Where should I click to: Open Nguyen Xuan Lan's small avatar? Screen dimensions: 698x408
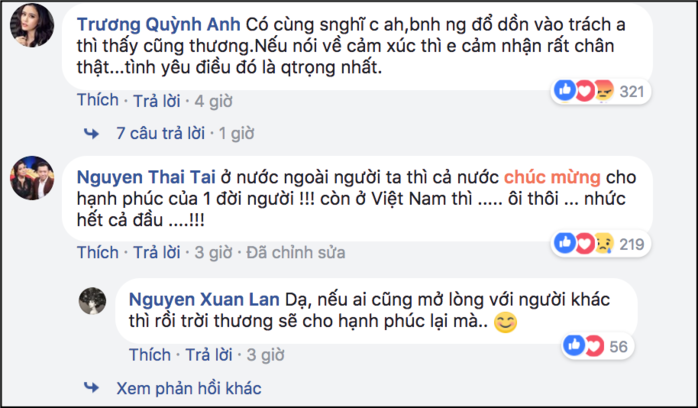(x=93, y=301)
